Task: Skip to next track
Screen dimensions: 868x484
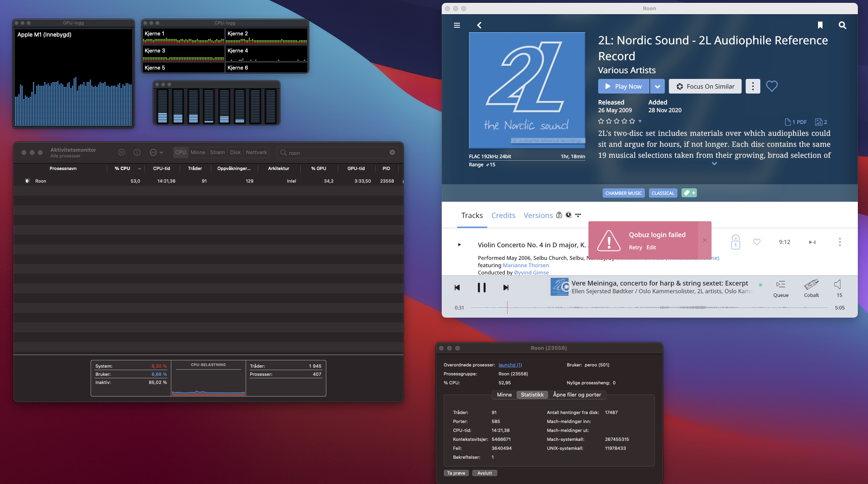Action: [506, 288]
